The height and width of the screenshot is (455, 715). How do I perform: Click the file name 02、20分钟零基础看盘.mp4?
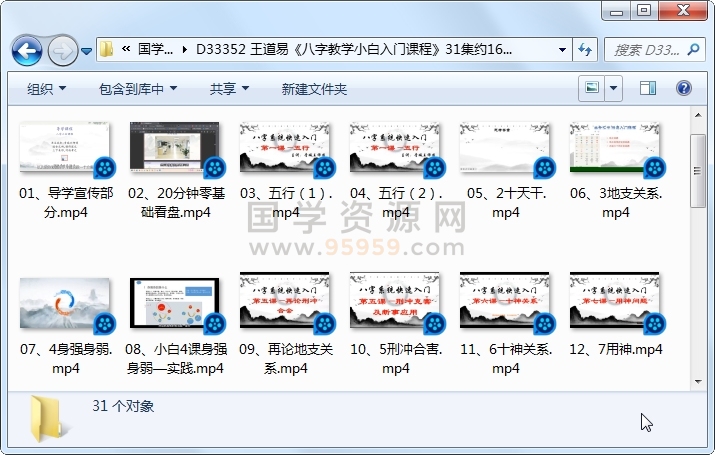click(x=176, y=203)
